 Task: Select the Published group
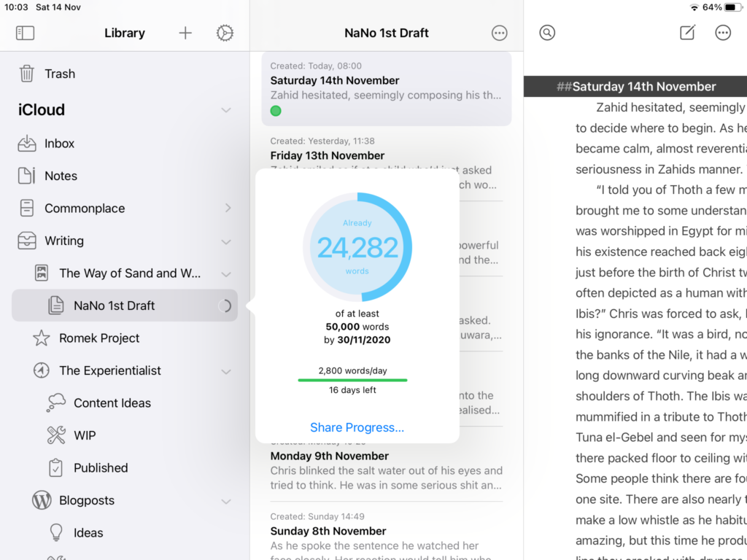125,467
